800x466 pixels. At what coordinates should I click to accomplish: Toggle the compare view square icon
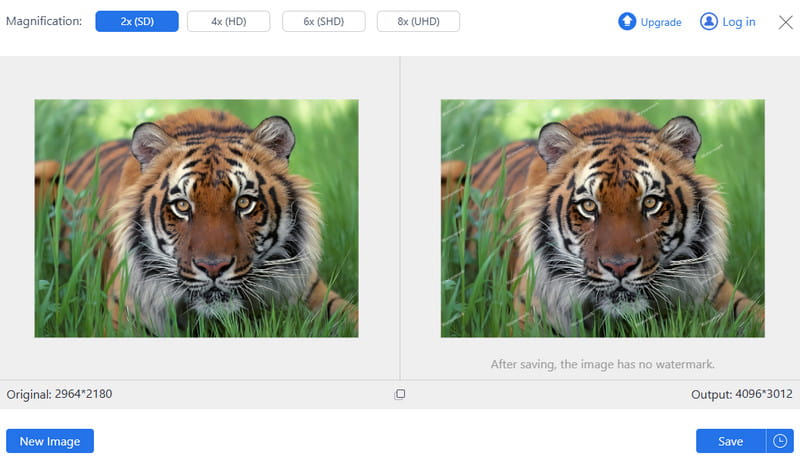[x=400, y=394]
